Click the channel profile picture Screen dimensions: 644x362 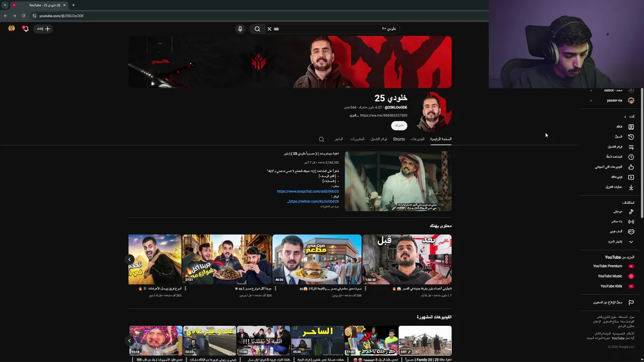point(432,112)
